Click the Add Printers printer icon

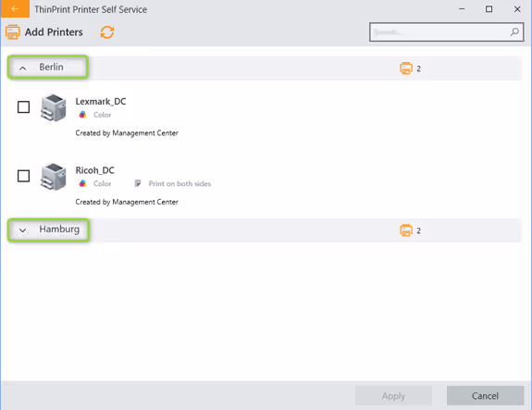(13, 32)
